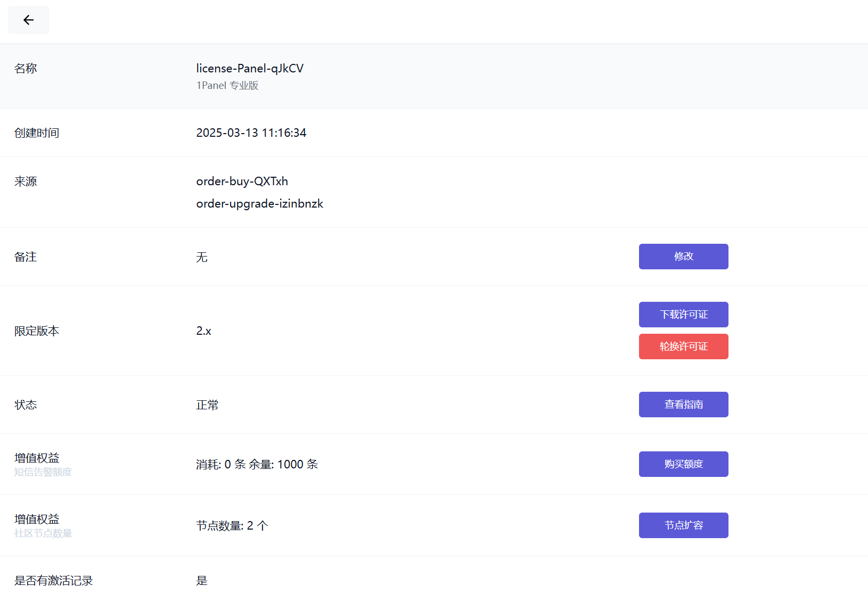
Task: Go back using the arrow button
Action: click(x=28, y=20)
